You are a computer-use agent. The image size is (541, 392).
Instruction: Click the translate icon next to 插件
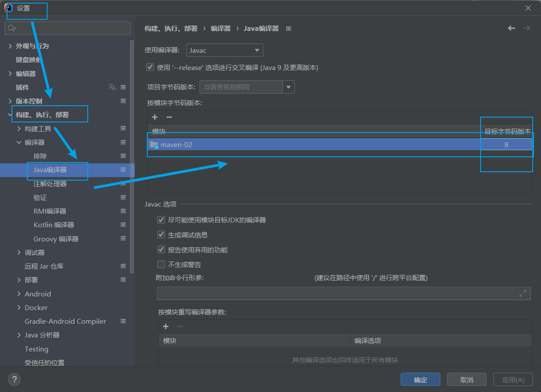click(x=112, y=87)
